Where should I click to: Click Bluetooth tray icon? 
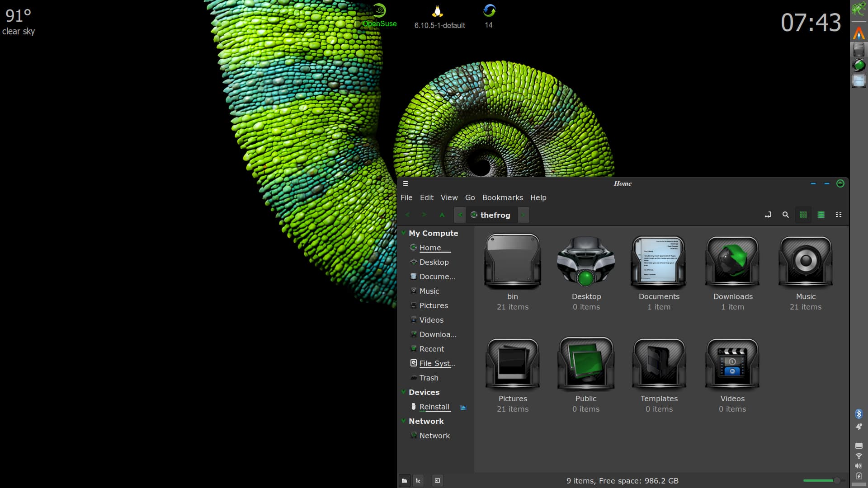[859, 414]
